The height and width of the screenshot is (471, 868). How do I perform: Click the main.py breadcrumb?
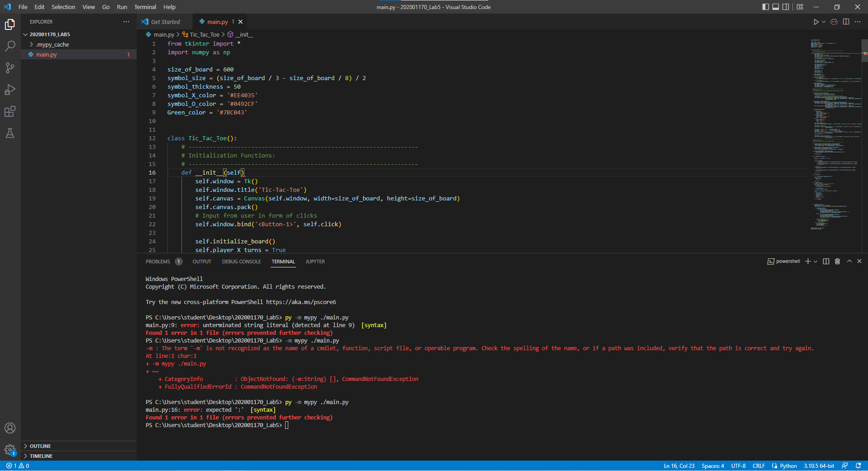(x=160, y=34)
